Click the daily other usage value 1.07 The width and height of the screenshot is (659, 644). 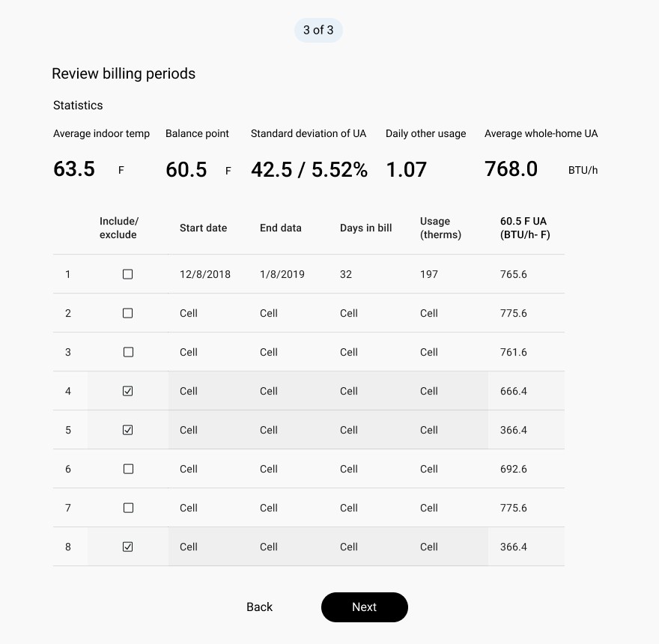tap(406, 170)
